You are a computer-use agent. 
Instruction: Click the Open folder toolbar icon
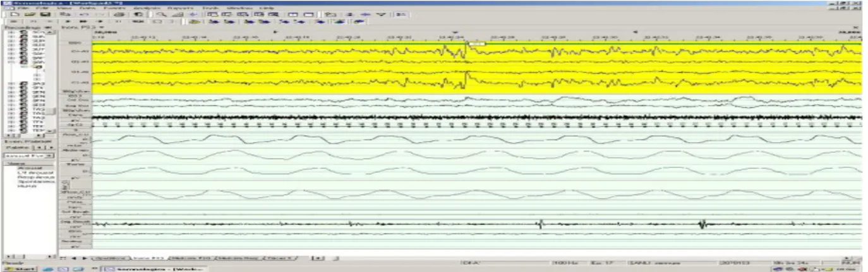[x=30, y=13]
